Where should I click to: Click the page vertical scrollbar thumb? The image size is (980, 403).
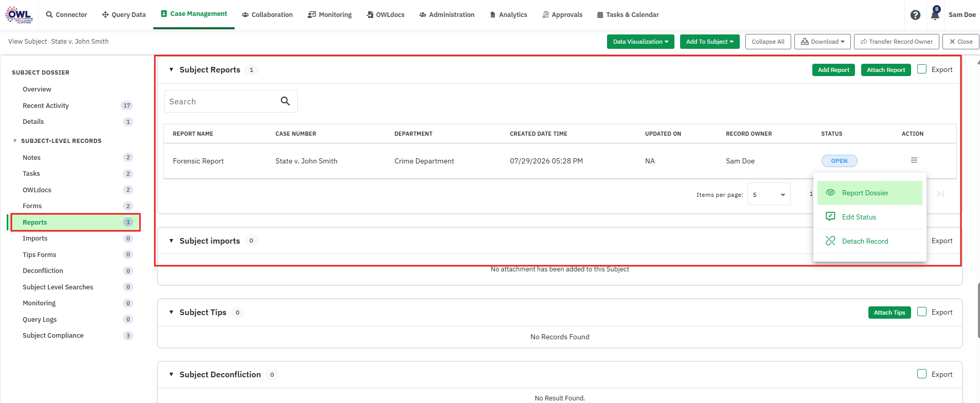point(978,310)
